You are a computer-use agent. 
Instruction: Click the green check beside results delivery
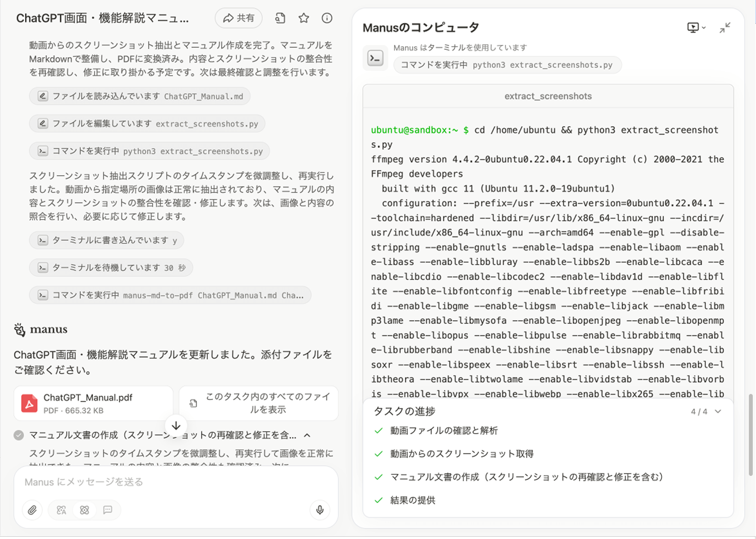tap(378, 500)
